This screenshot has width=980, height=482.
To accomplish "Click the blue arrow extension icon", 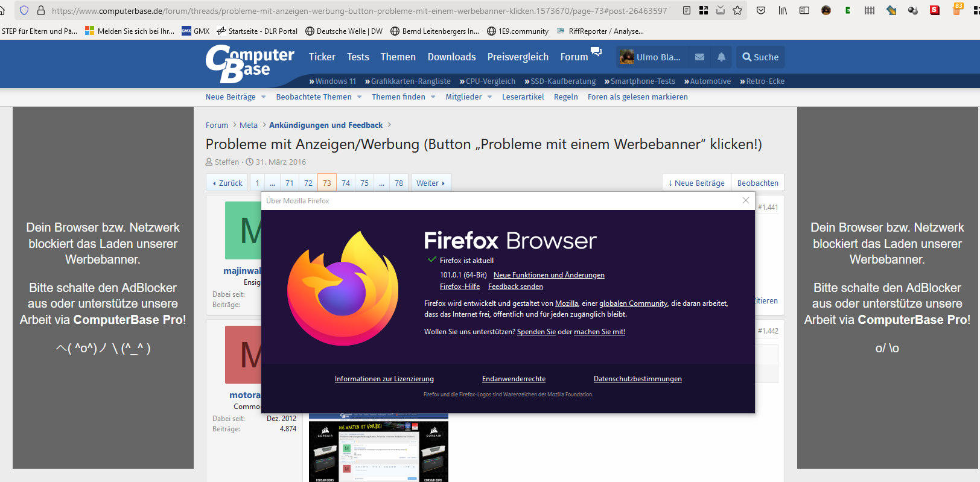I will (891, 10).
